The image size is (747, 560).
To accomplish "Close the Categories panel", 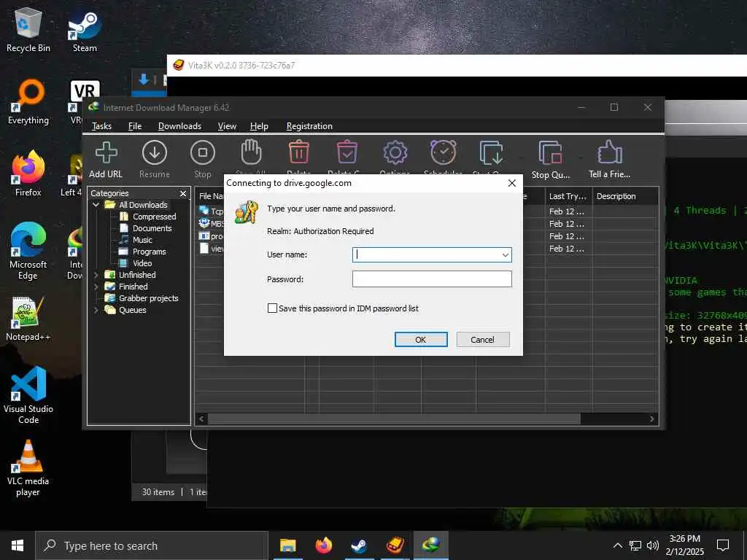I will point(183,193).
